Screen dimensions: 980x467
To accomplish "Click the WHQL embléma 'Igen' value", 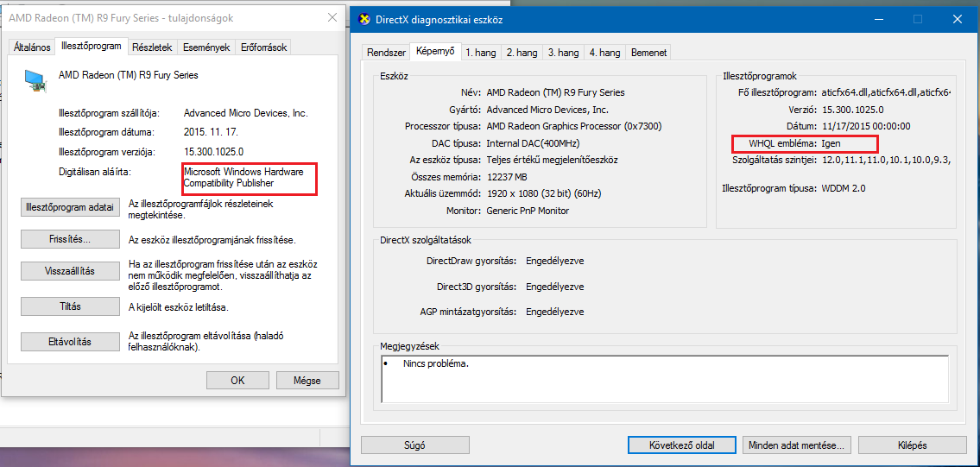I will click(x=831, y=142).
